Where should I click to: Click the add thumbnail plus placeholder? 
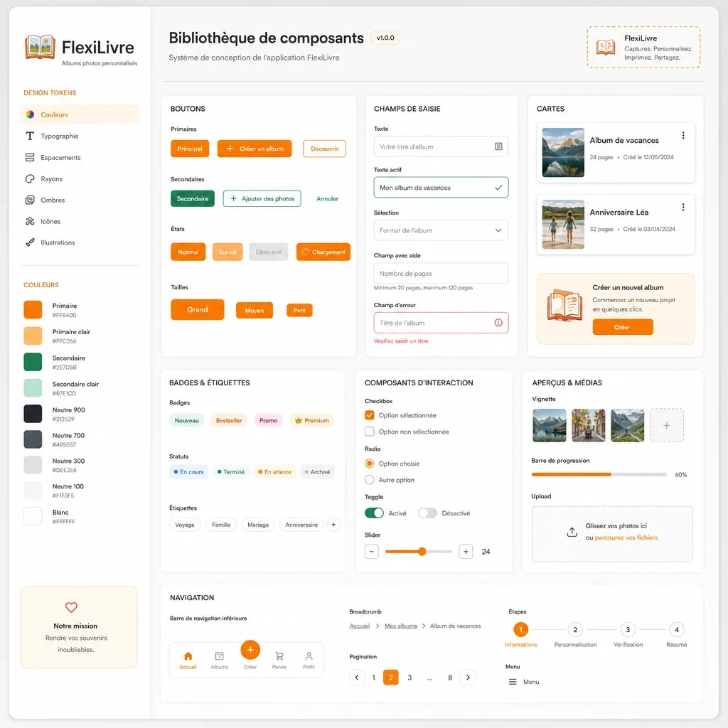click(667, 425)
